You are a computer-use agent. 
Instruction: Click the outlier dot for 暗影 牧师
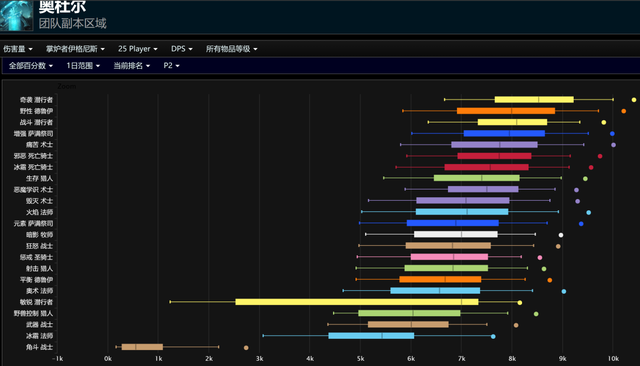coord(561,235)
